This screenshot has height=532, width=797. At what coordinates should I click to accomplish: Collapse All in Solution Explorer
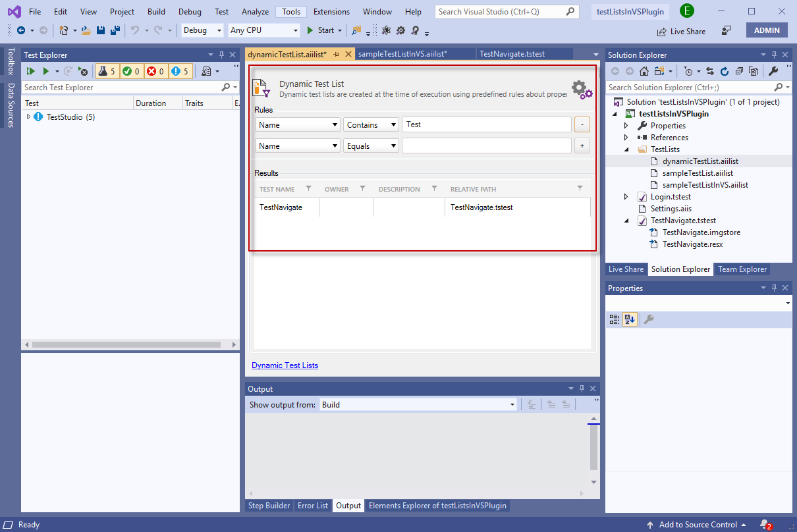pos(740,71)
